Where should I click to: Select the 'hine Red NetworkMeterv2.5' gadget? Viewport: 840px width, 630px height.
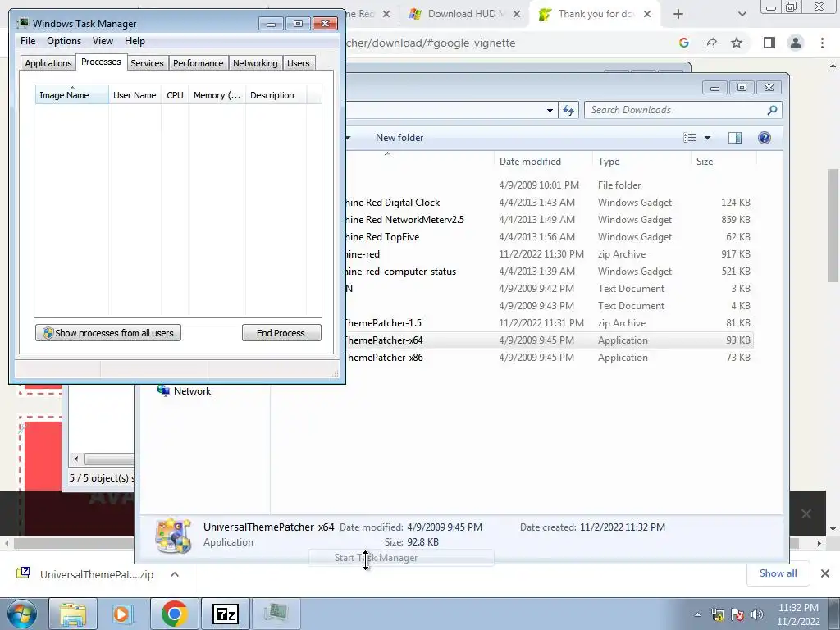pos(549,220)
